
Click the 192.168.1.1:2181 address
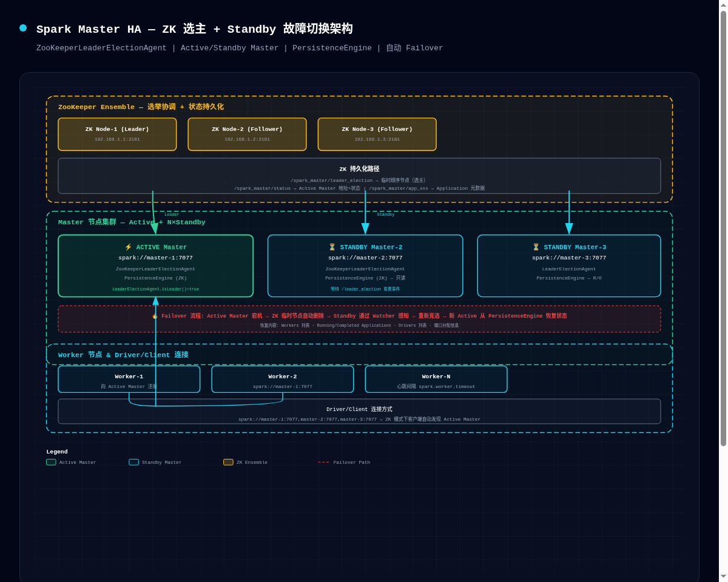[117, 139]
